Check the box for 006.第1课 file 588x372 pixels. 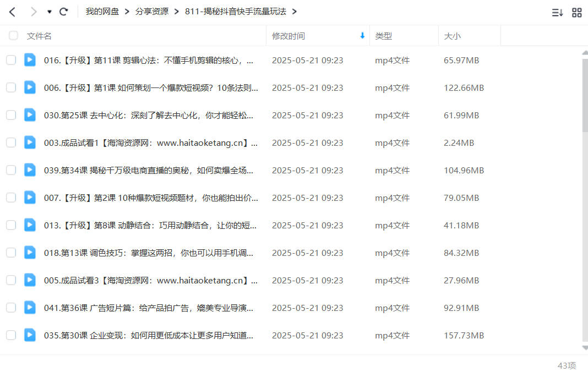(11, 87)
